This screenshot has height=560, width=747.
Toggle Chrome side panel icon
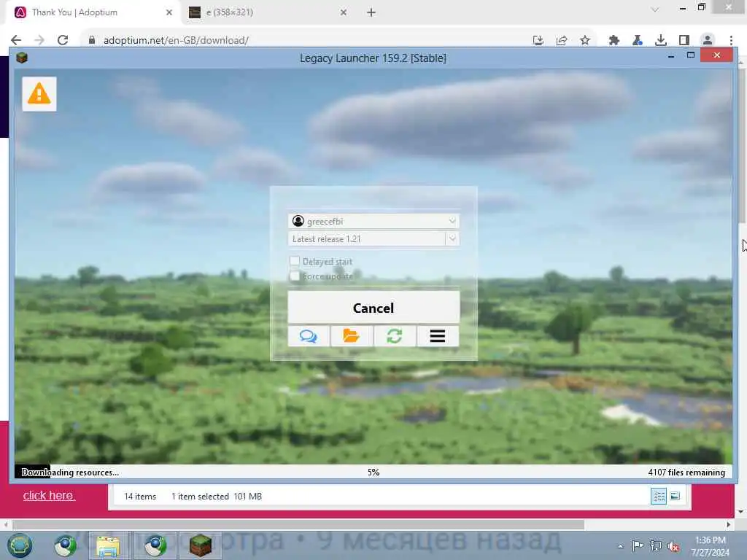[x=684, y=41]
